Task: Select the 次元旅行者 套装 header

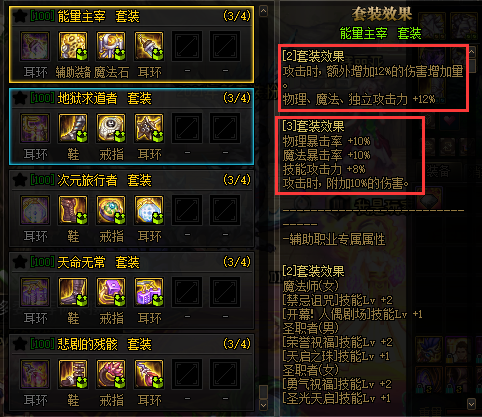Action: [104, 180]
